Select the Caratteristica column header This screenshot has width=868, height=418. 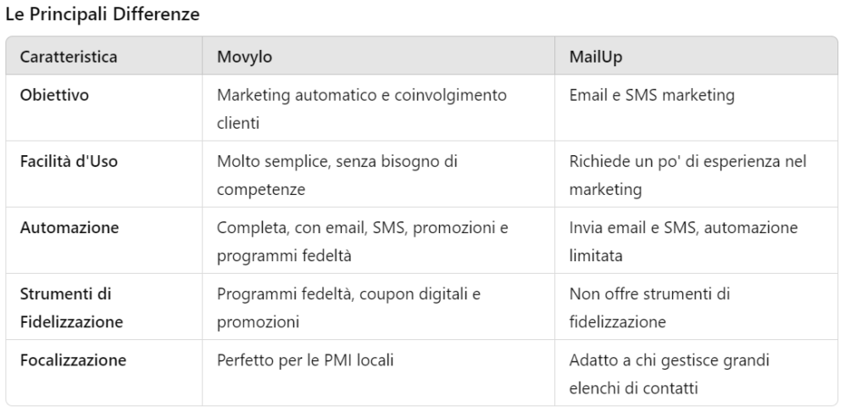[x=69, y=57]
